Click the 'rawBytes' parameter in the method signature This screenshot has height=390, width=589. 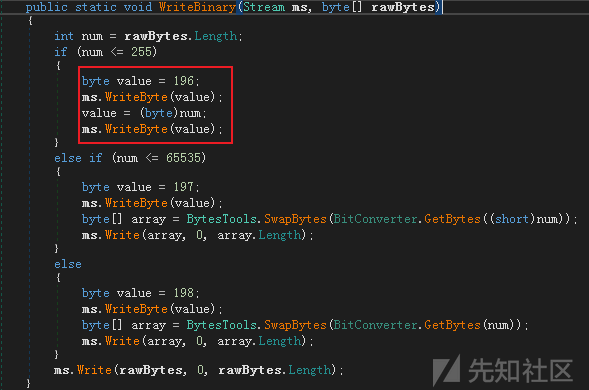point(403,7)
